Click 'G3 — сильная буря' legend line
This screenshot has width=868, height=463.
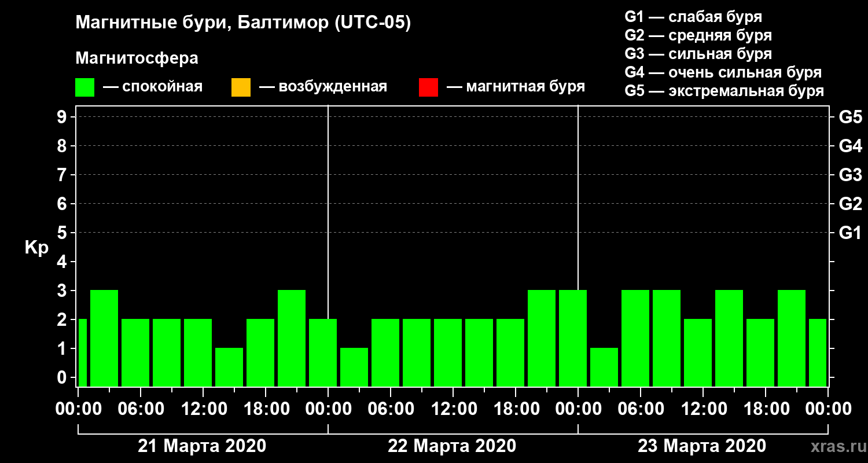[698, 54]
